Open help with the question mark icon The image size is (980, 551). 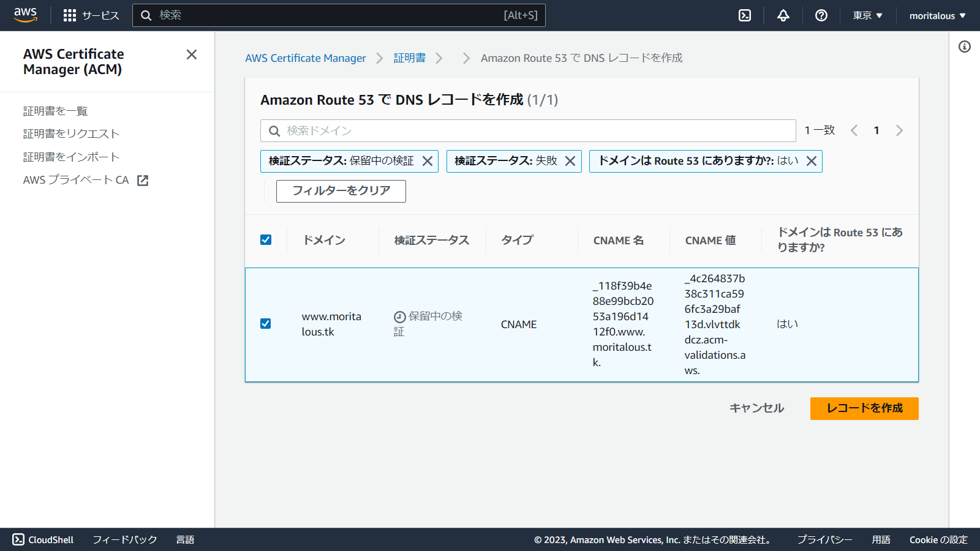click(x=821, y=15)
